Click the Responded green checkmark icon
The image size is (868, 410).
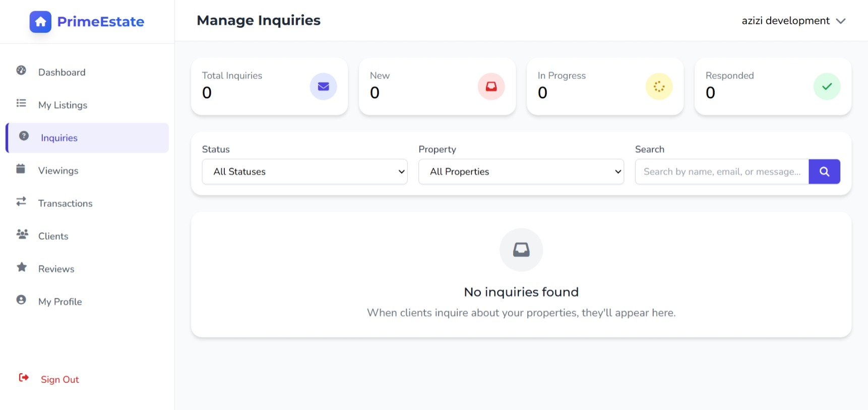pos(827,87)
